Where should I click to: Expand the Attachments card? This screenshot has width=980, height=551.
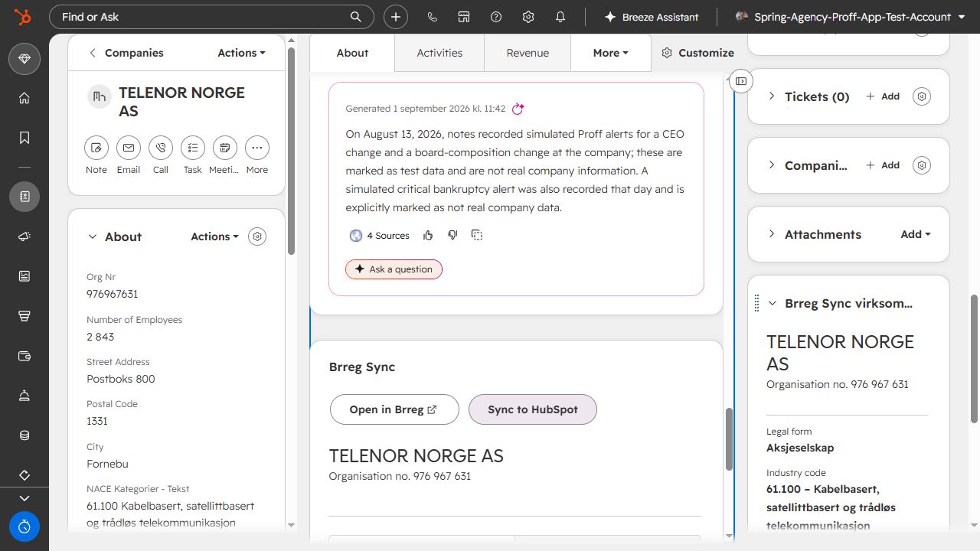click(x=772, y=234)
